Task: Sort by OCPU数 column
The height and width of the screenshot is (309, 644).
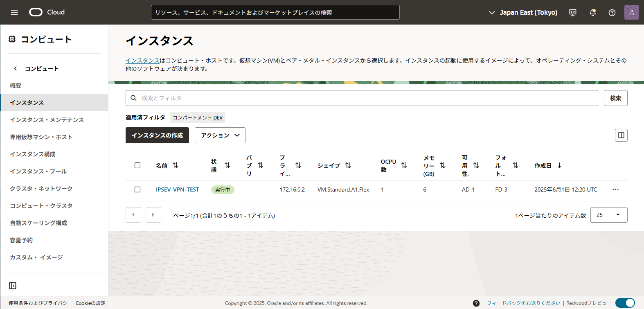Action: click(x=404, y=165)
